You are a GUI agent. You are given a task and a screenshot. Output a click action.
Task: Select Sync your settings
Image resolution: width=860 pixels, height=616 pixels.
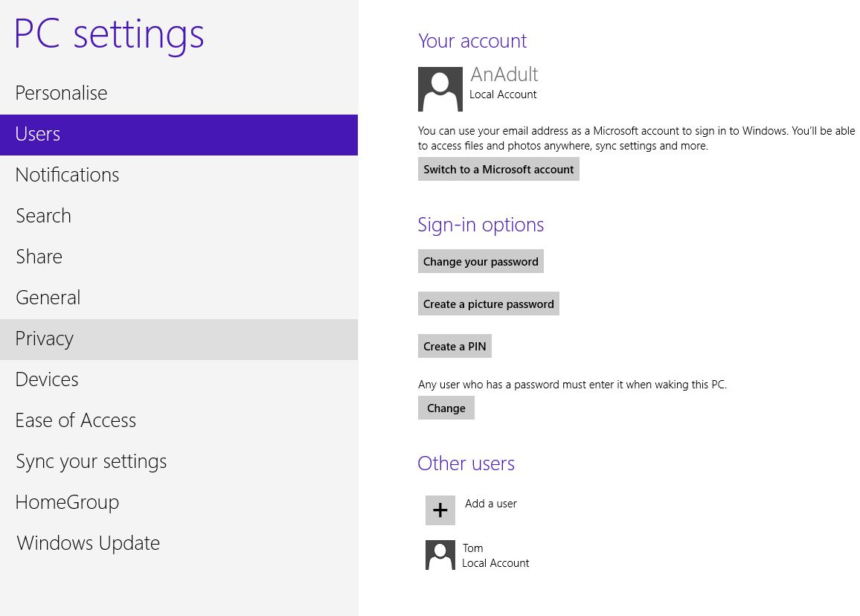point(179,462)
